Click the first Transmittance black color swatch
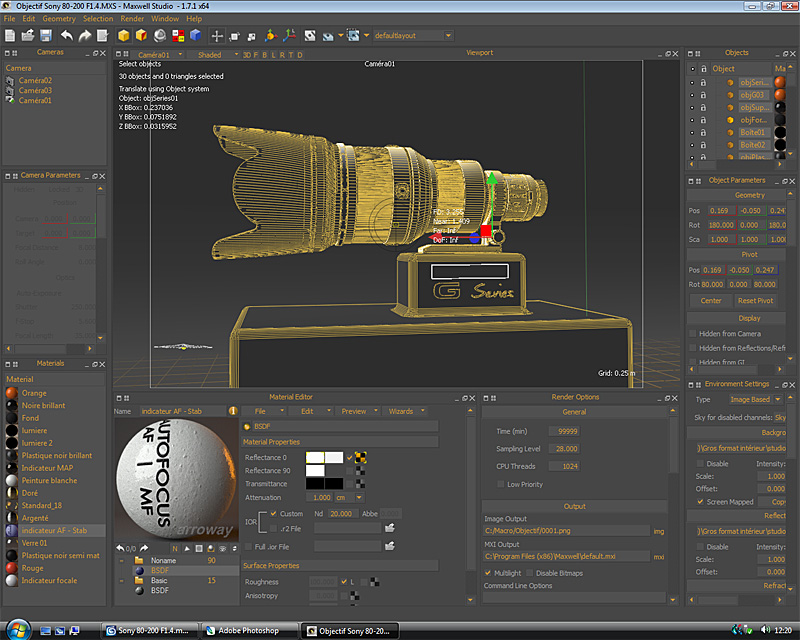 (315, 484)
